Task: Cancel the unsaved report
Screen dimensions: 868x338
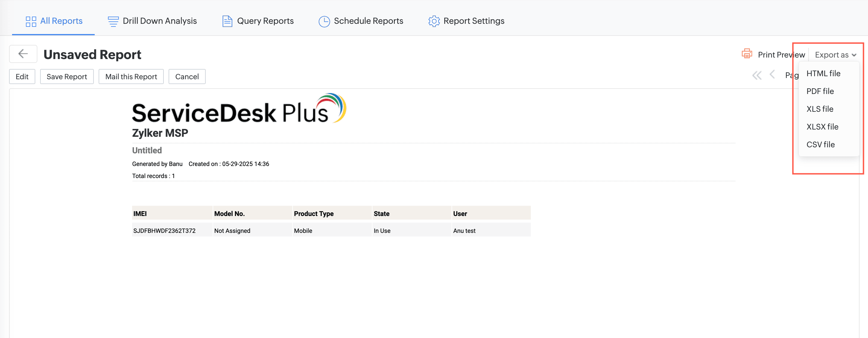Action: tap(187, 77)
